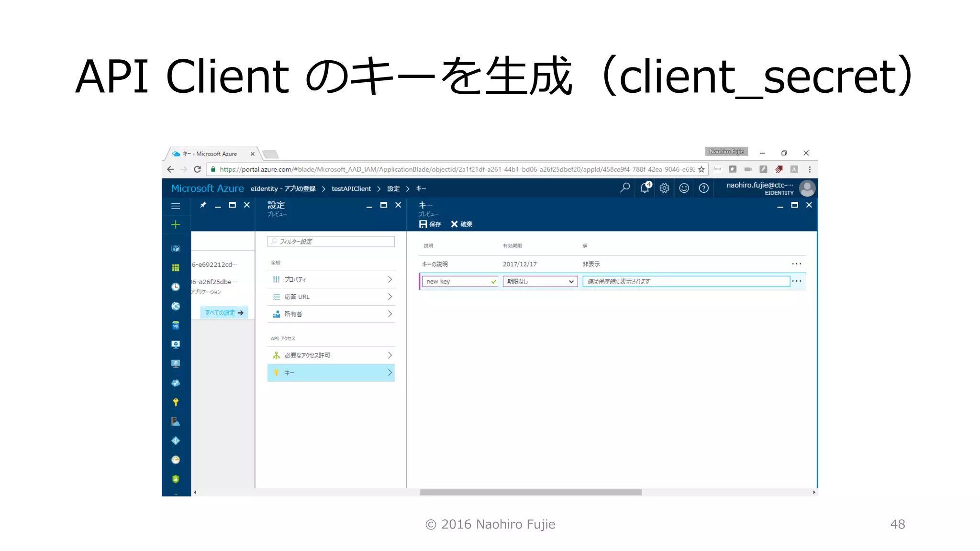This screenshot has width=980, height=551.
Task: Reload the Azure portal page
Action: coord(197,169)
